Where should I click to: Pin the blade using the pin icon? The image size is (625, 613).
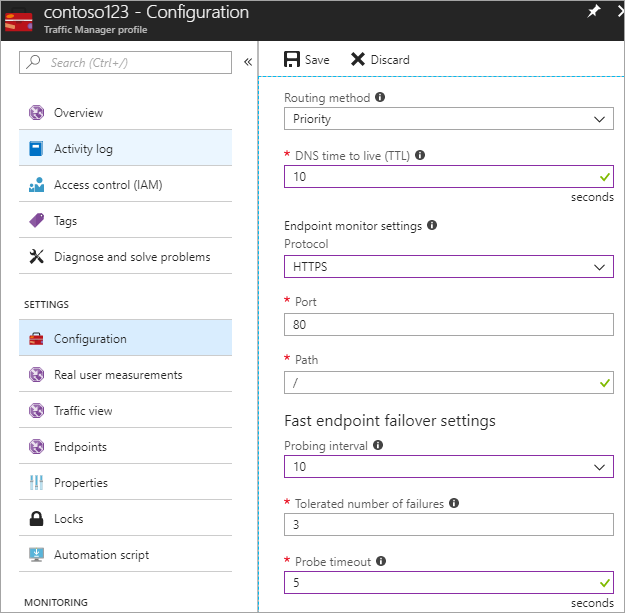click(x=594, y=11)
